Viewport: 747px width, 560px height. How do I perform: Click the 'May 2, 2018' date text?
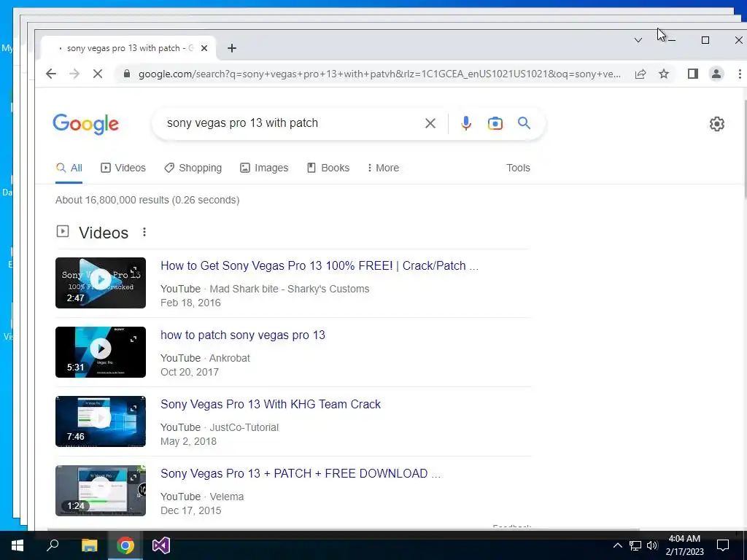pos(189,441)
